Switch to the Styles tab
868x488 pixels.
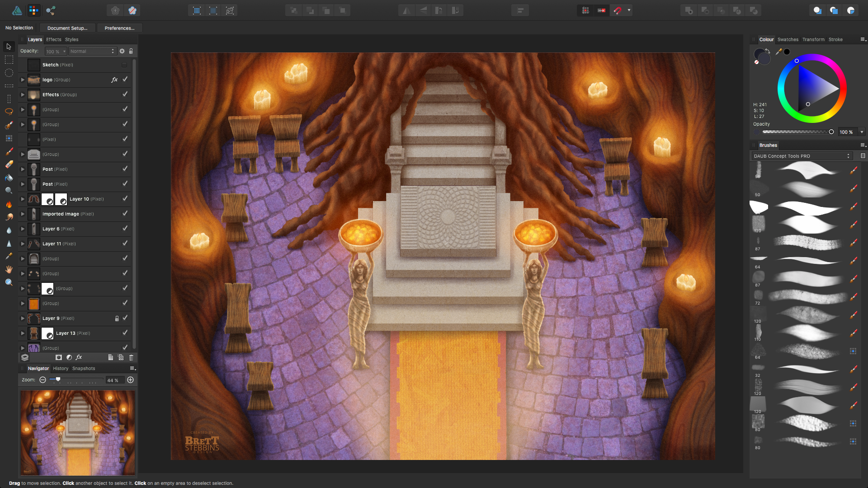coord(71,39)
